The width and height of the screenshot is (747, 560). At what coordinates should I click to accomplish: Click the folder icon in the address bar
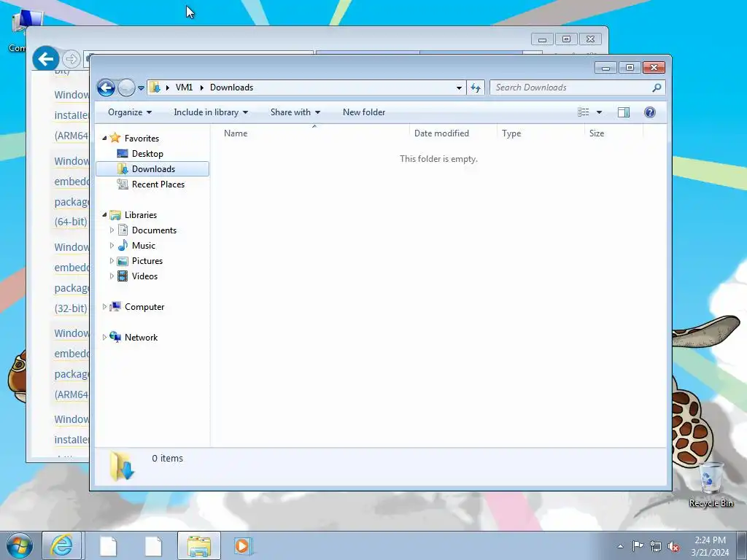155,87
